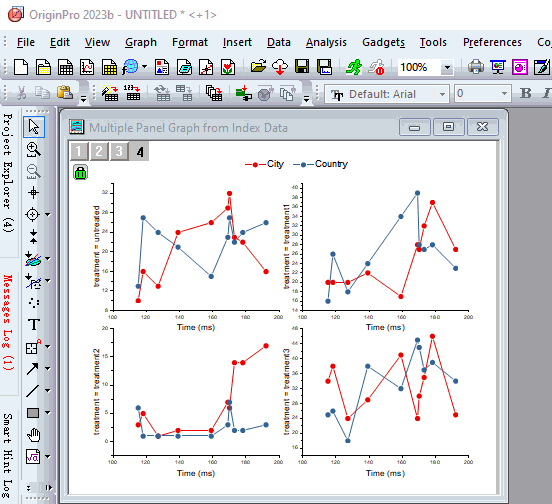Viewport: 552px width, 504px height.
Task: Select the Pointer tool
Action: [x=34, y=127]
